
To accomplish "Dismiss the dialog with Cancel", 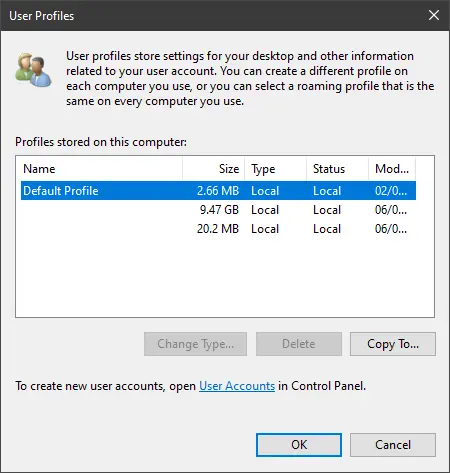I will pyautogui.click(x=393, y=445).
